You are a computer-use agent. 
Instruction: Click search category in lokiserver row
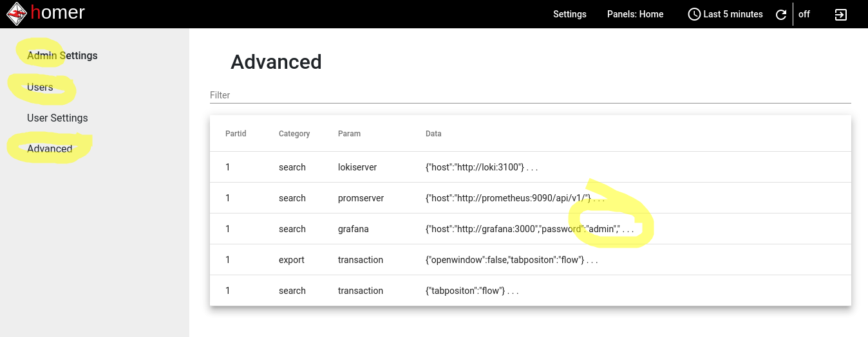tap(292, 167)
